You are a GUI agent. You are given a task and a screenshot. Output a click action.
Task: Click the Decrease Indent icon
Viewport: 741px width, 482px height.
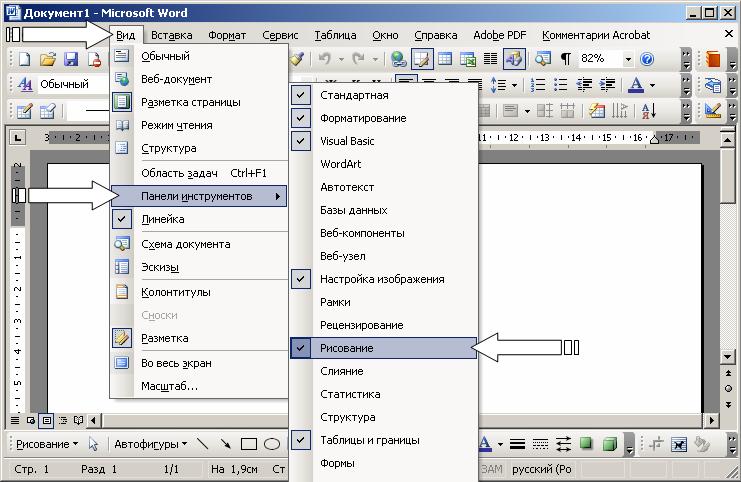[584, 85]
